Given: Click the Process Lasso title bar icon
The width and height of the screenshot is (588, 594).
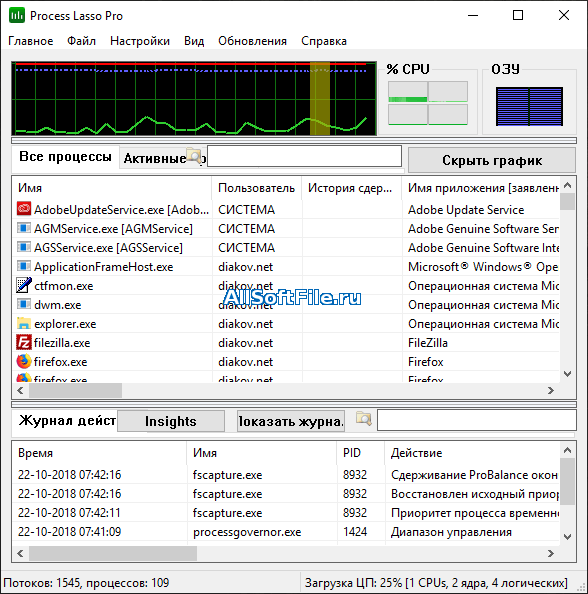Looking at the screenshot, I should [x=17, y=16].
